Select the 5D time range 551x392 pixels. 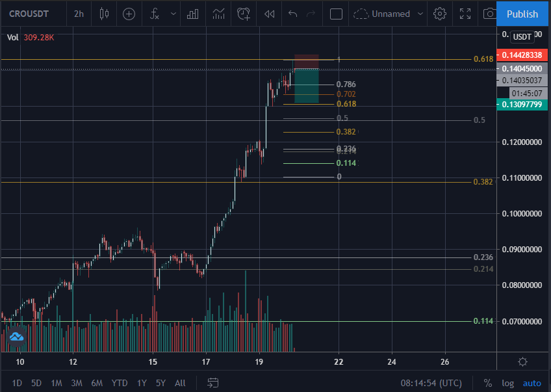coord(36,383)
